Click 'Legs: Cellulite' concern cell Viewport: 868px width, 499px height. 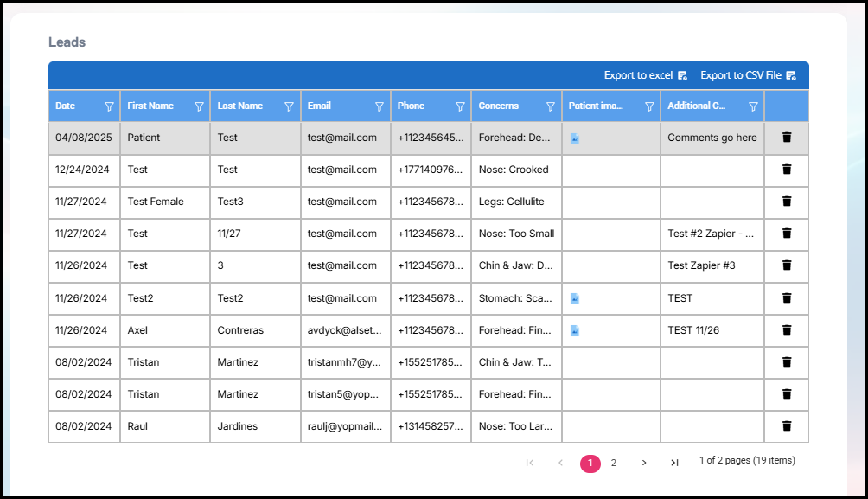tap(516, 202)
